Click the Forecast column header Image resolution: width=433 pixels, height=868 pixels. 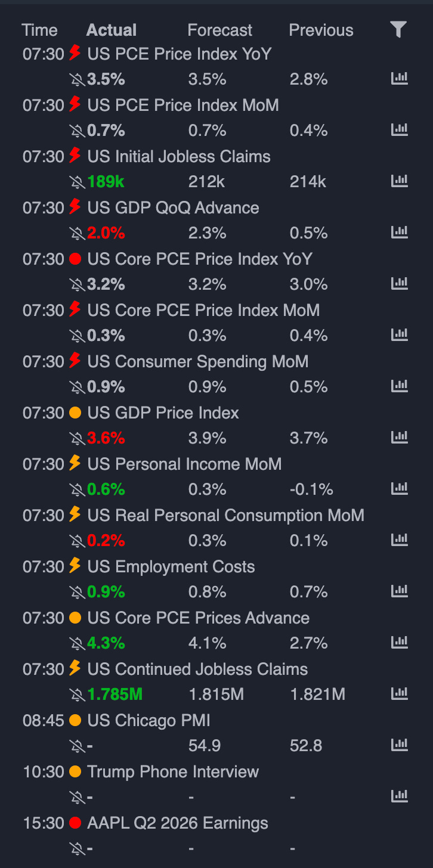click(x=220, y=30)
